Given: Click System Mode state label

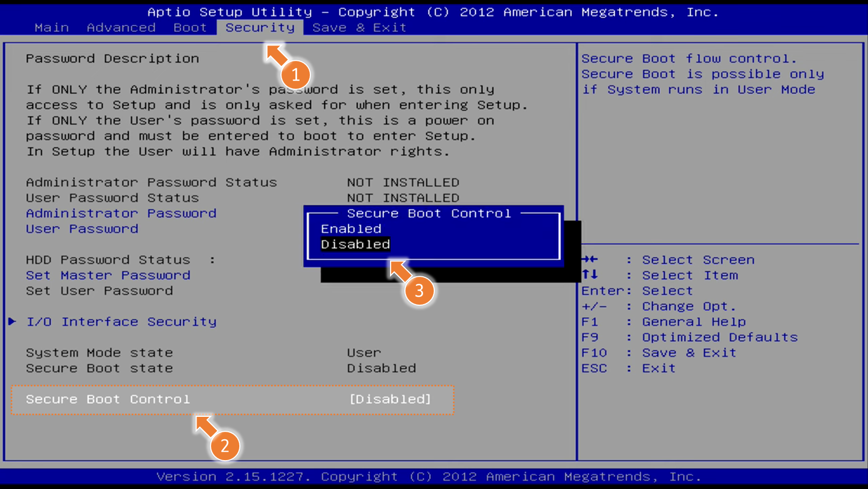Looking at the screenshot, I should (x=99, y=353).
